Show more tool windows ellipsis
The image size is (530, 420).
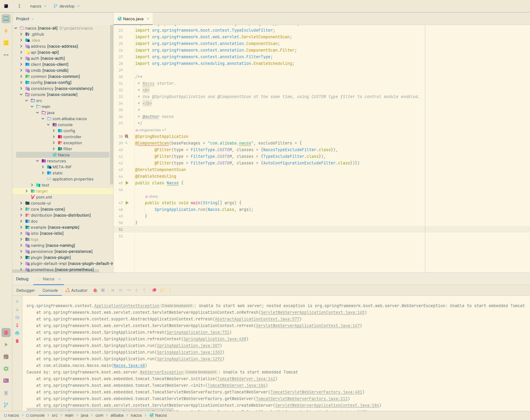pyautogui.click(x=6, y=55)
